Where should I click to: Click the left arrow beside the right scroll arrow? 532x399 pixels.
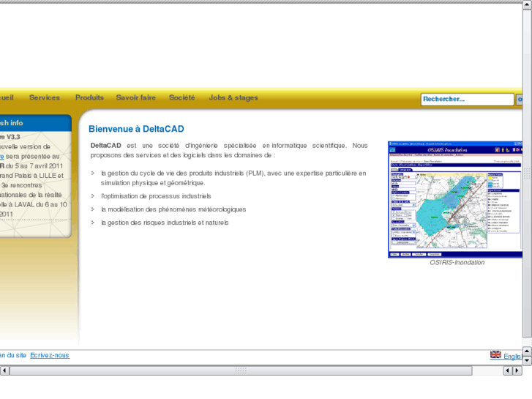(x=508, y=370)
